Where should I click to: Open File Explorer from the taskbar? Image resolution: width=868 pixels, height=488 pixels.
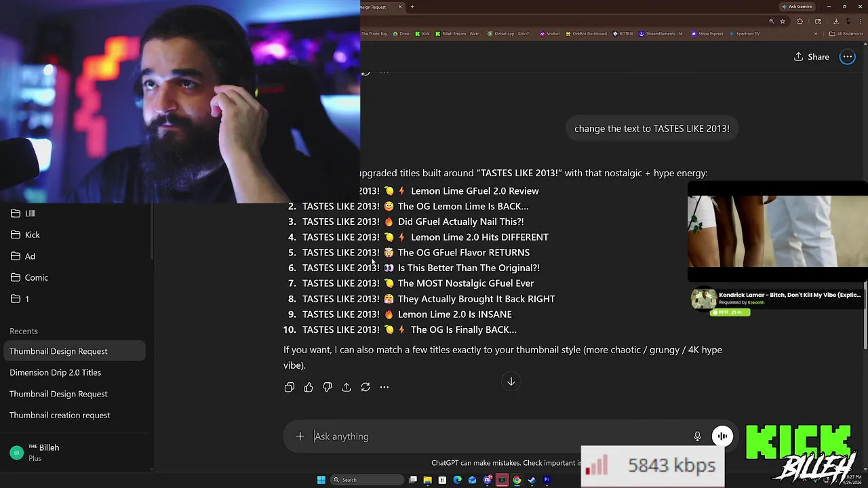[427, 480]
